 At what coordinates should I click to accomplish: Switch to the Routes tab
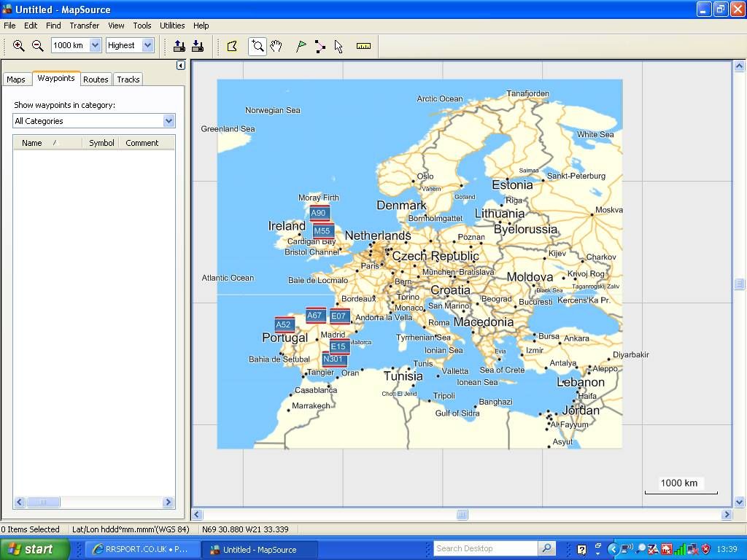pyautogui.click(x=96, y=79)
